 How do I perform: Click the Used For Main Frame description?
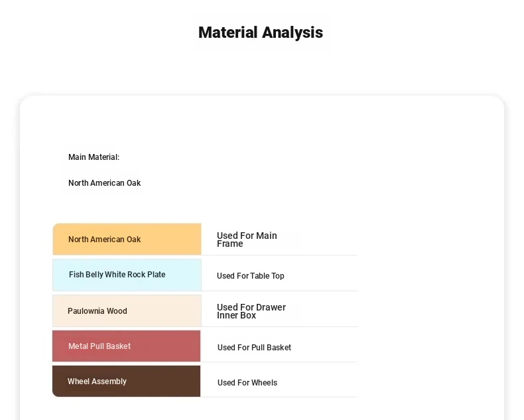pos(247,240)
